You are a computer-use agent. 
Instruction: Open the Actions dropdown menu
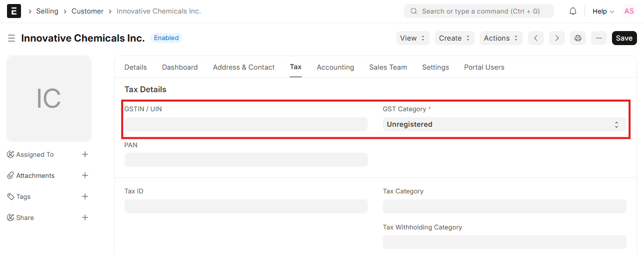click(x=501, y=38)
